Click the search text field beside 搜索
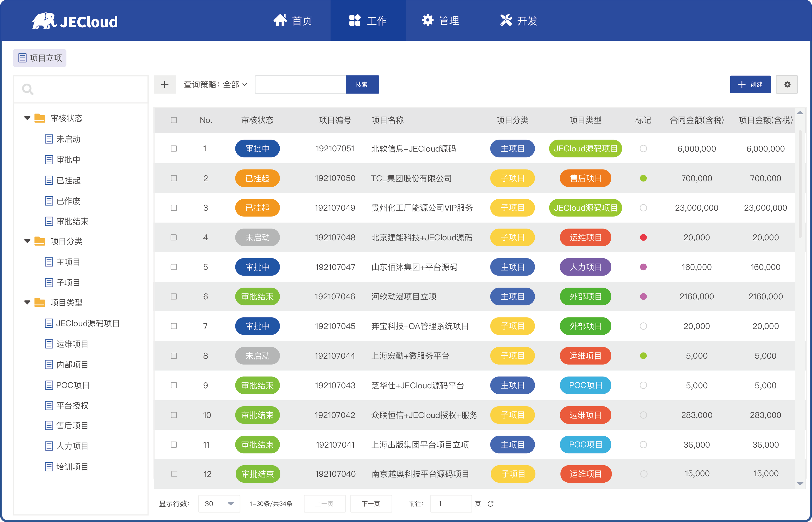Viewport: 812px width, 522px height. click(300, 84)
